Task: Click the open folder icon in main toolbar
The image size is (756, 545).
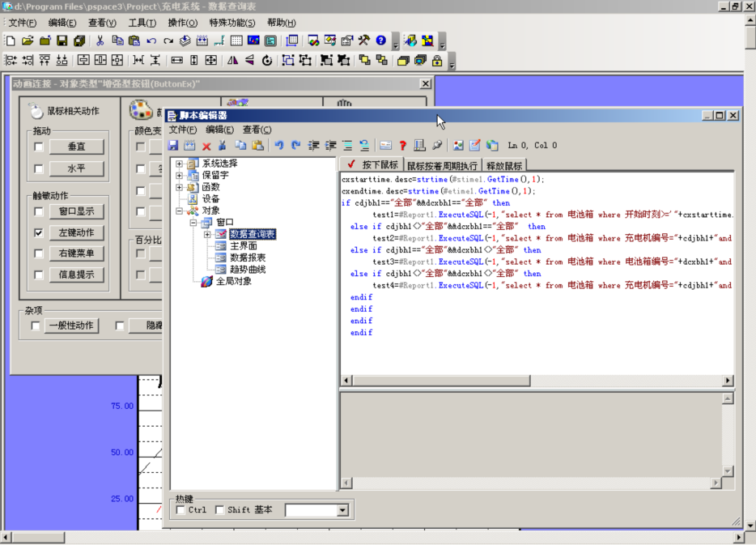Action: 28,40
